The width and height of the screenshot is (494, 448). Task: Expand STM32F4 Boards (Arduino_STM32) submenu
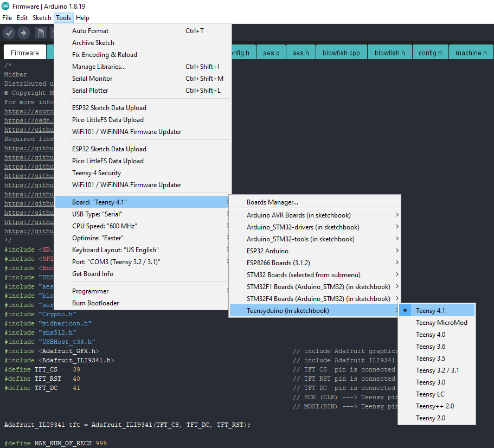click(315, 299)
